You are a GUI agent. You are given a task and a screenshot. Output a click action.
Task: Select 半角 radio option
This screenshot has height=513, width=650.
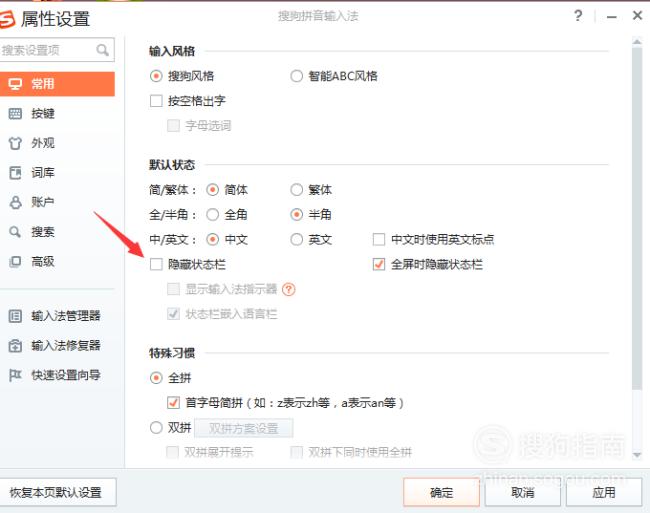pyautogui.click(x=296, y=215)
